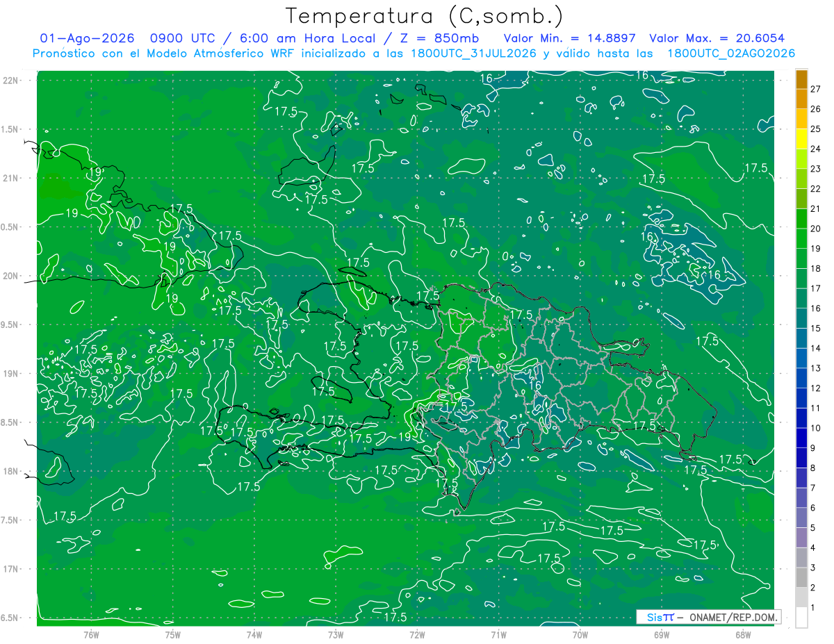The width and height of the screenshot is (834, 644).
Task: Click the "72W" longitude axis label
Action: tap(417, 635)
